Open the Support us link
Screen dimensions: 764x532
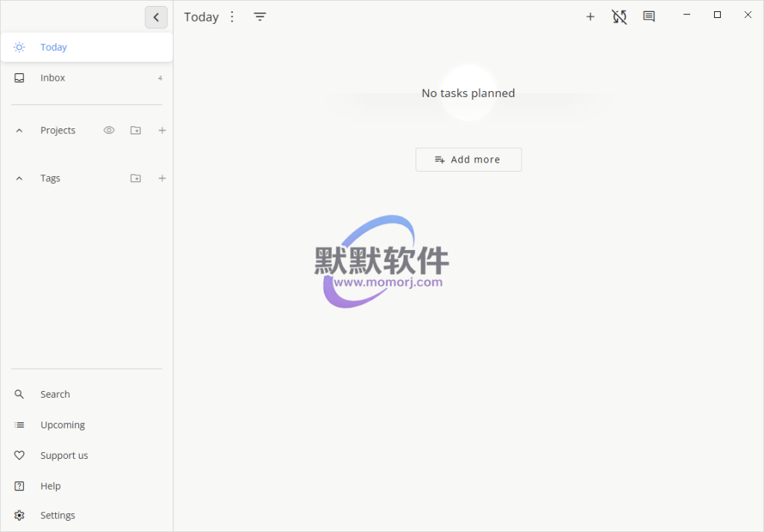(64, 455)
